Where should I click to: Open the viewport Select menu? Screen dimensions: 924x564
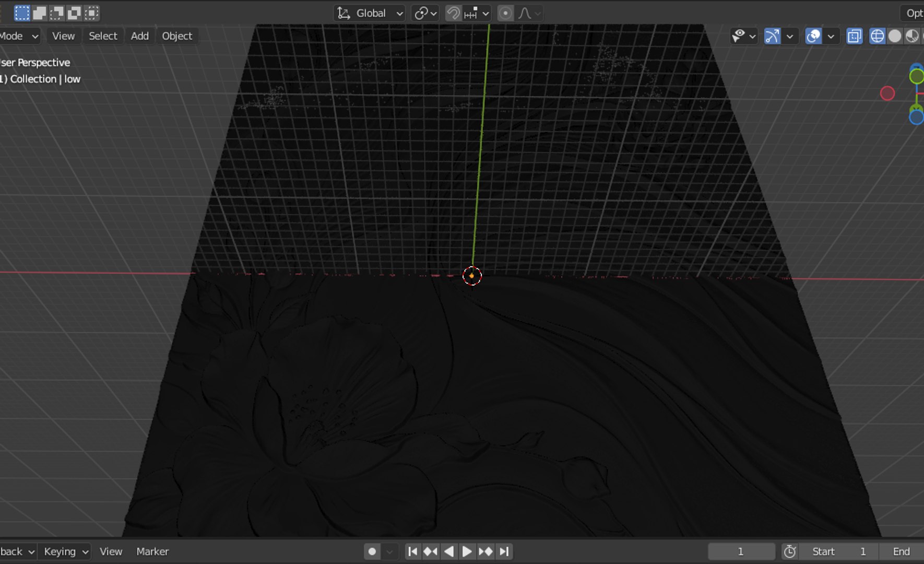[103, 36]
